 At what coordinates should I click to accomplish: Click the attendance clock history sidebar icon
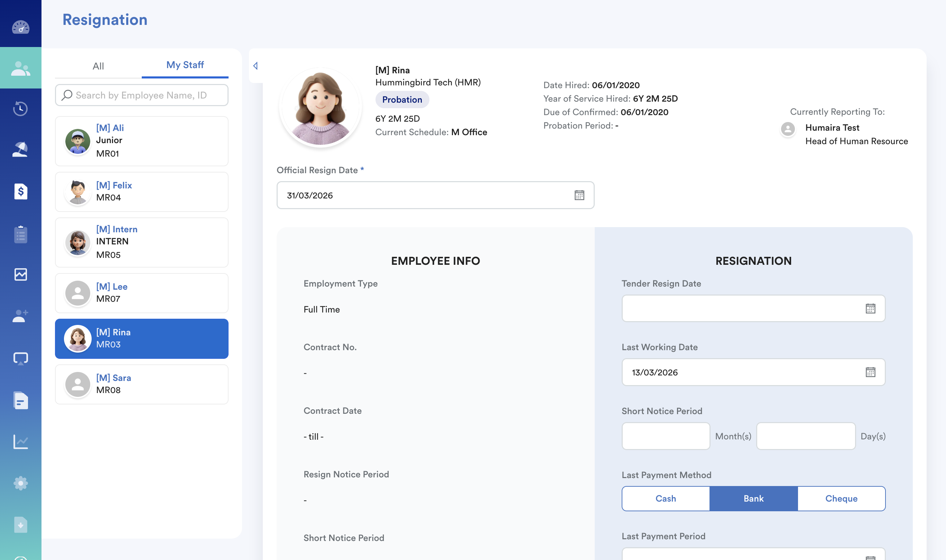(20, 109)
